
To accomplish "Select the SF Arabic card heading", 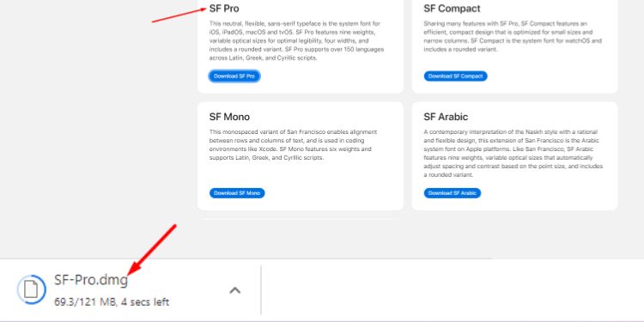I will point(446,117).
